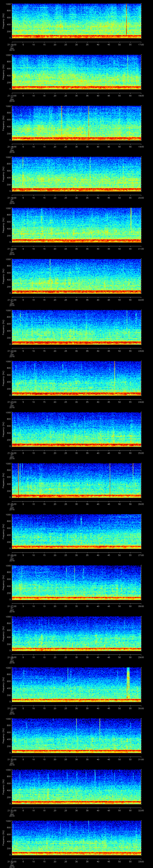Click Frequency (Hz) axis label of 21:32:00 spectrogram

pyautogui.click(x=3, y=838)
